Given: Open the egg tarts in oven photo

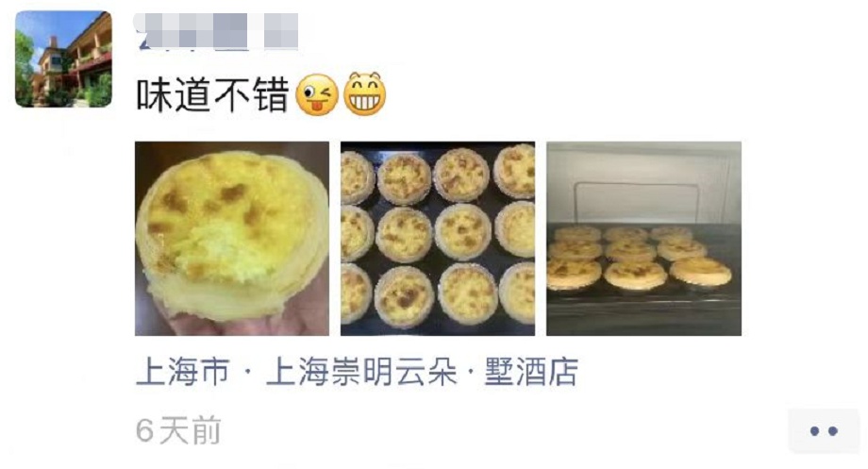Looking at the screenshot, I should (x=643, y=239).
